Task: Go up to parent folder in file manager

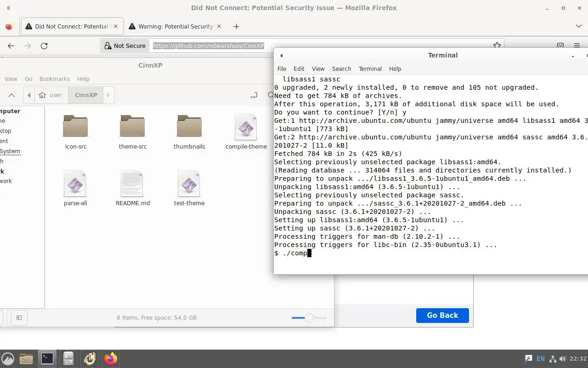Action: (x=11, y=95)
